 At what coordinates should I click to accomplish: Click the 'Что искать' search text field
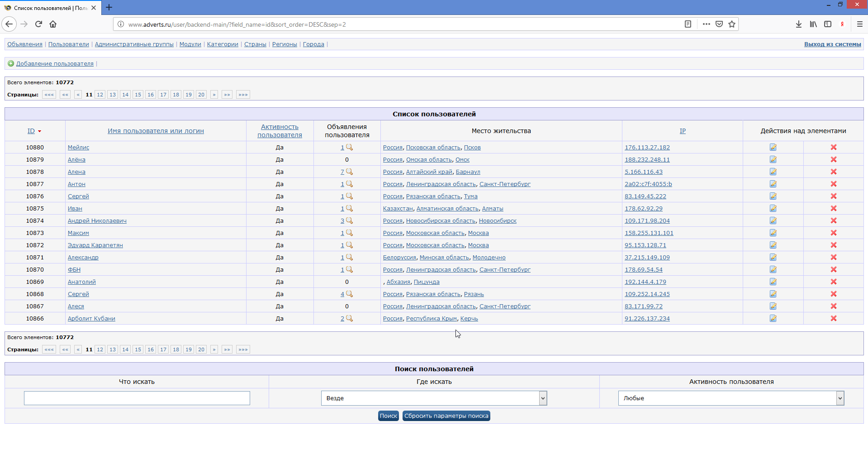137,398
